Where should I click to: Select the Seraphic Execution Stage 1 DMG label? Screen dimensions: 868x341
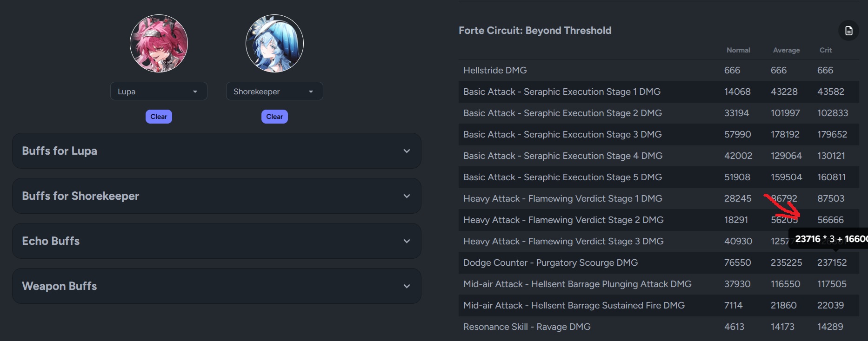(x=562, y=92)
